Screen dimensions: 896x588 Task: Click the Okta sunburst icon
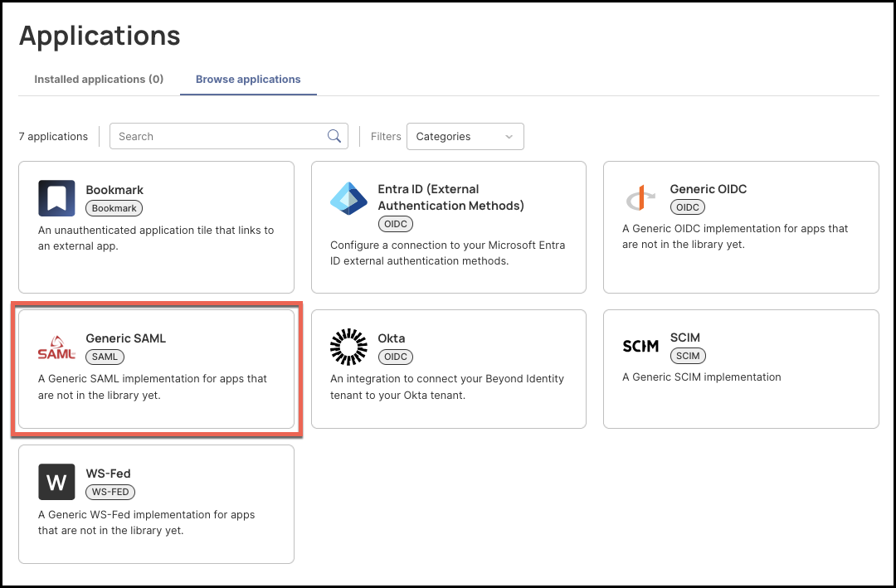pyautogui.click(x=348, y=347)
